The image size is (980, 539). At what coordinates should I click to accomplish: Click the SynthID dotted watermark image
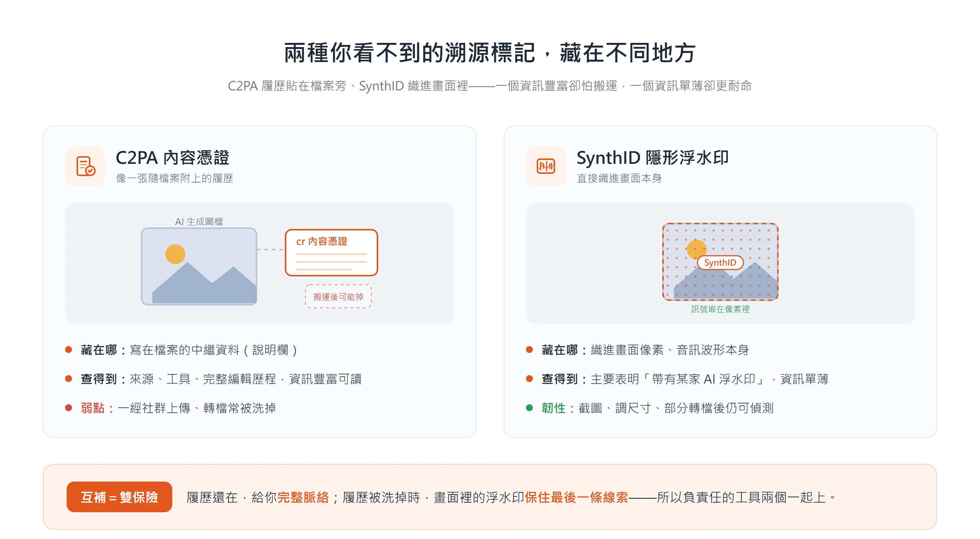(x=720, y=262)
